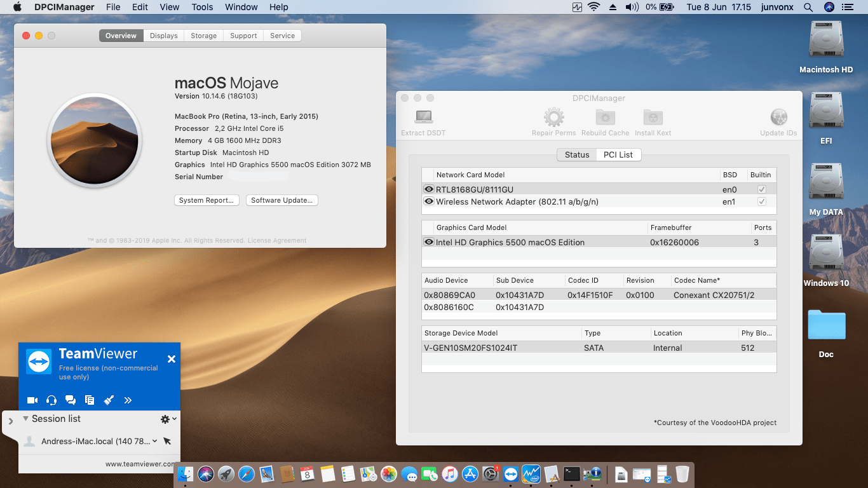Image resolution: width=868 pixels, height=488 pixels.
Task: Collapse TeamViewer panel side chevron
Action: tap(11, 421)
